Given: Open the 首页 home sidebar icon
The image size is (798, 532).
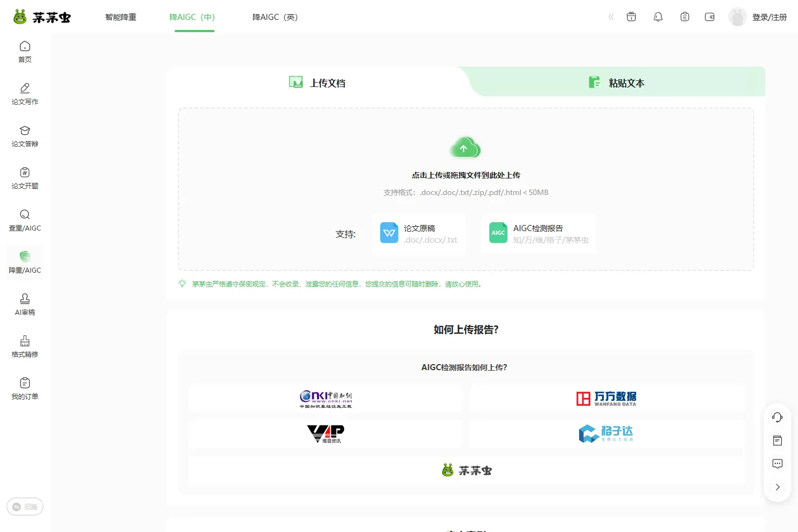Looking at the screenshot, I should (x=25, y=52).
